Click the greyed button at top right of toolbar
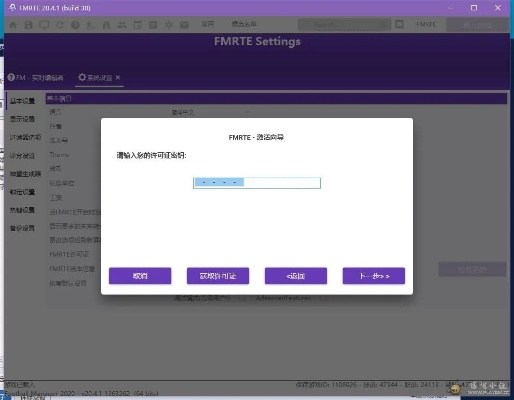514x400 pixels. tap(477, 25)
